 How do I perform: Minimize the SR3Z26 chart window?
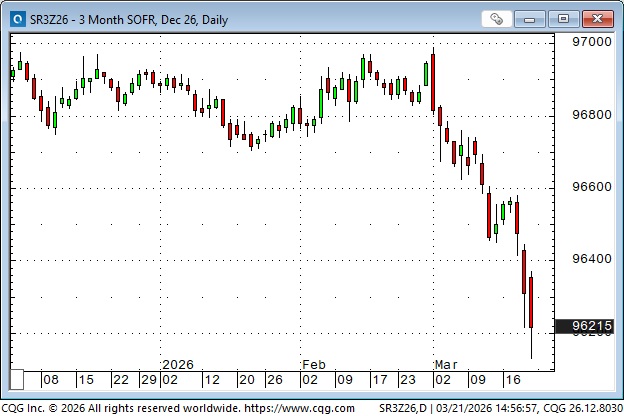(535, 18)
